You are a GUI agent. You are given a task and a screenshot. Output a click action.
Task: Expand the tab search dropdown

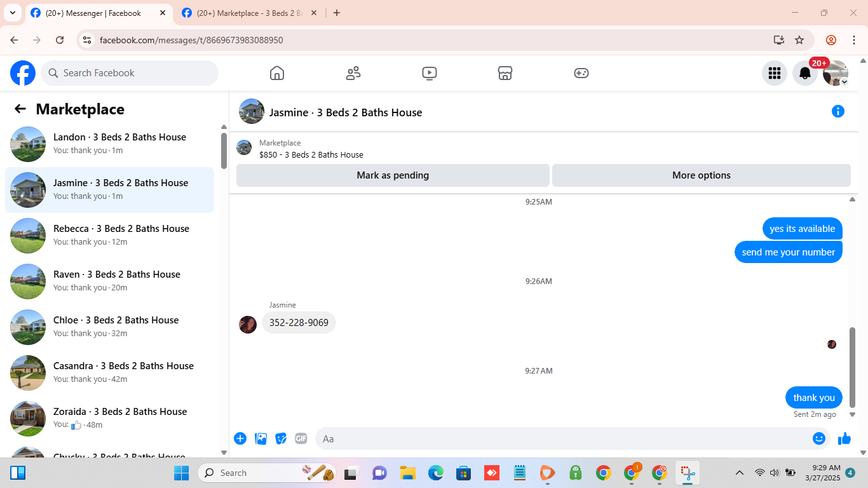(12, 13)
